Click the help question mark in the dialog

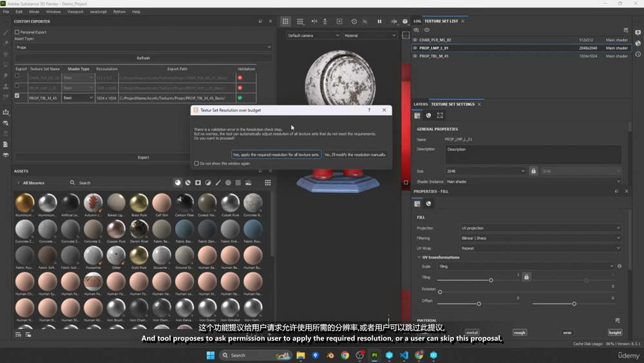369,110
